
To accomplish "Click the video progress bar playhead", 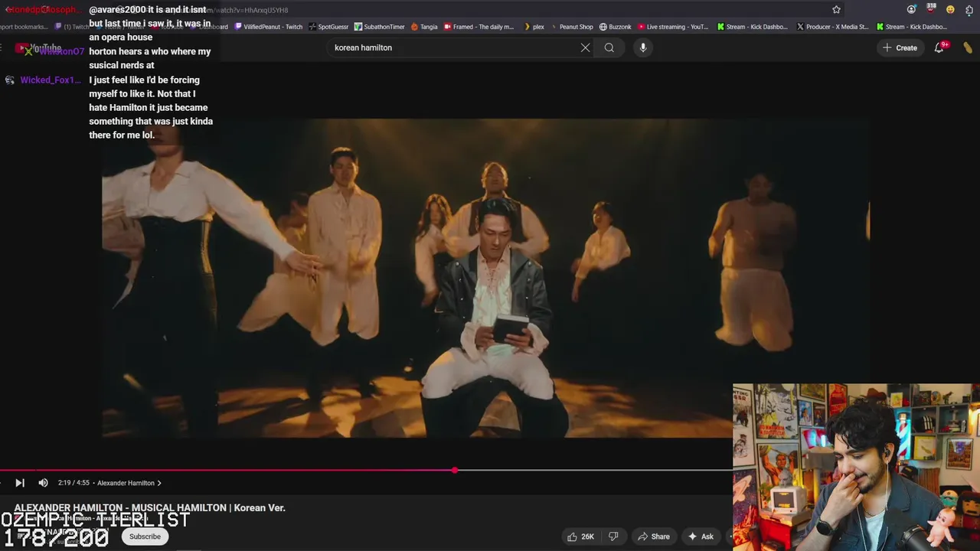I will click(x=455, y=470).
